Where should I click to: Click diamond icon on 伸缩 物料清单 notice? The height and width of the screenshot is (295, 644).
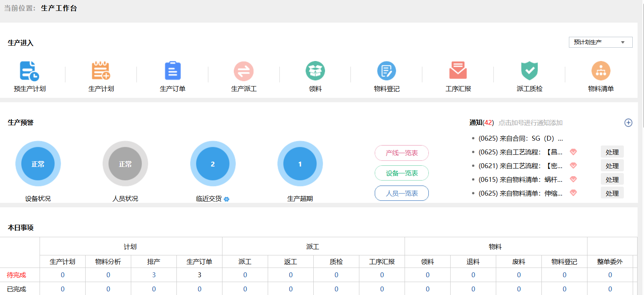pyautogui.click(x=573, y=193)
